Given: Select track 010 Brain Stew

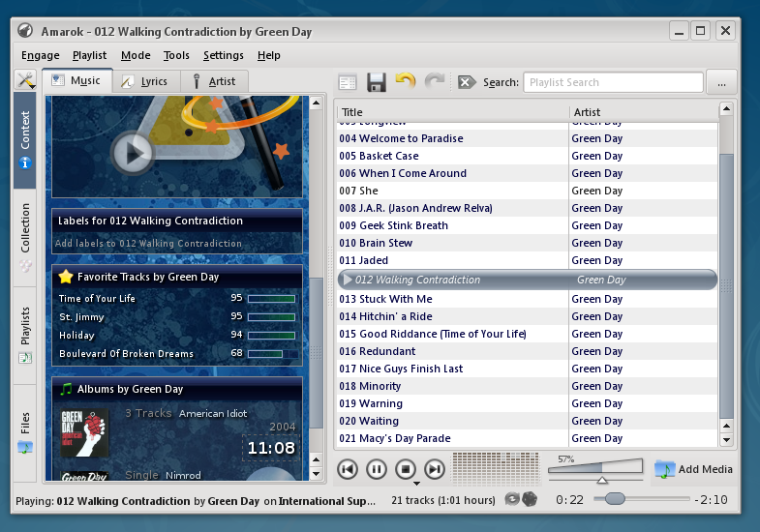Looking at the screenshot, I should point(528,243).
